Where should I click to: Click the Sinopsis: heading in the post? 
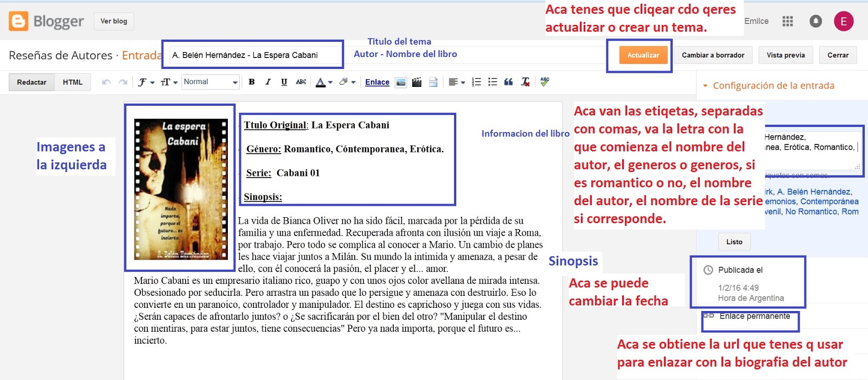[x=263, y=197]
